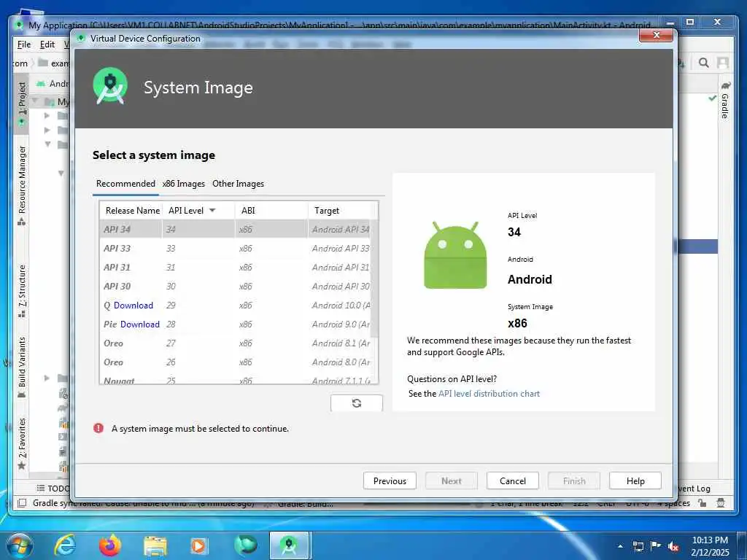Click the Download link for Pie
This screenshot has height=560, width=747.
click(x=139, y=324)
